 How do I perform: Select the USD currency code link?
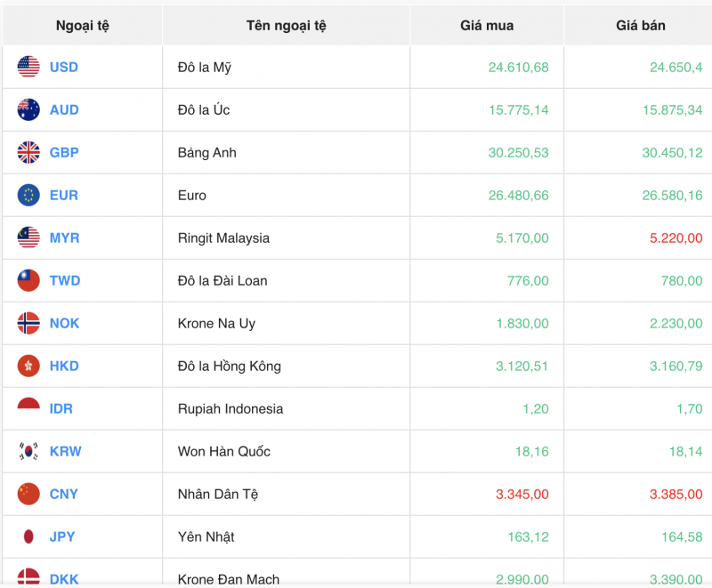[x=64, y=68]
